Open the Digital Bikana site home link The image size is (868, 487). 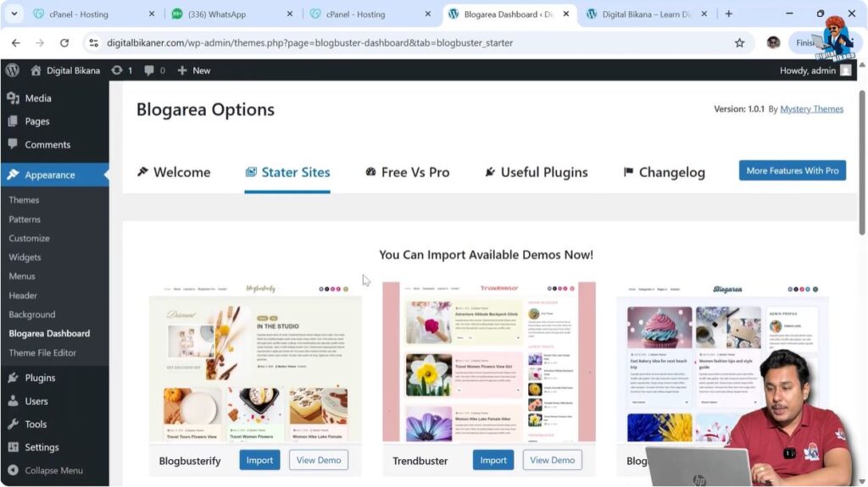coord(66,70)
